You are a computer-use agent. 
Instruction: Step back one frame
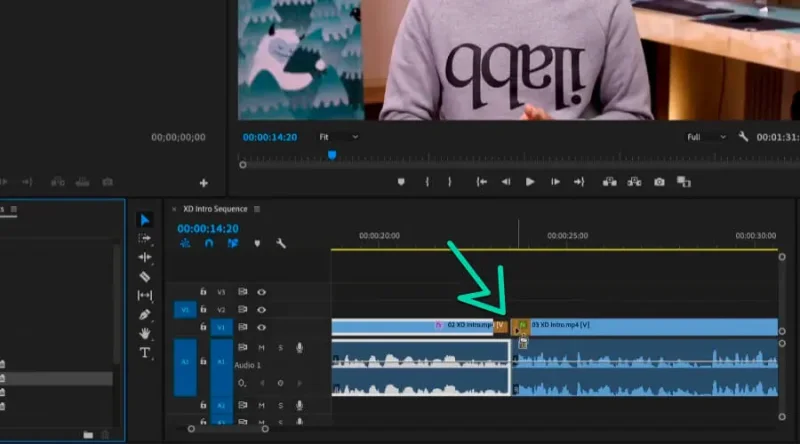[506, 182]
